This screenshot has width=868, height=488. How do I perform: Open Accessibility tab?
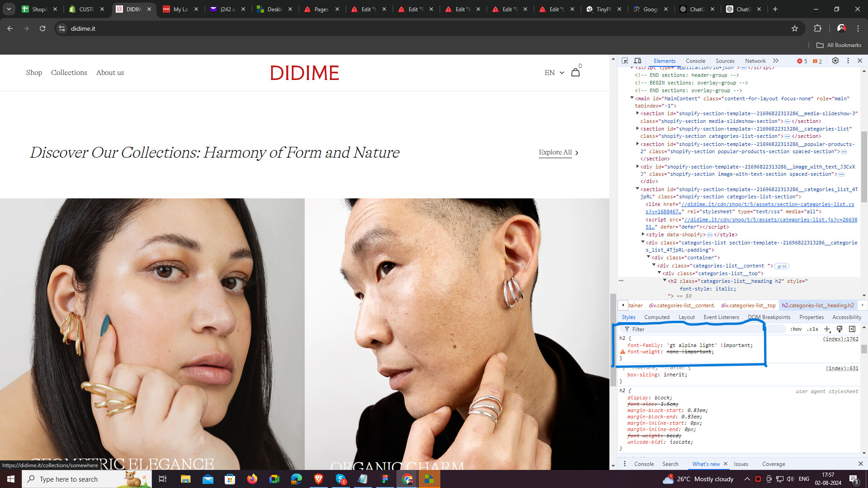click(x=847, y=317)
